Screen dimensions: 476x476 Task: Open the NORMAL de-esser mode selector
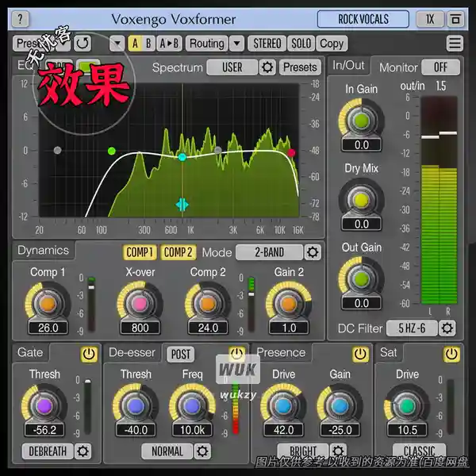[167, 451]
